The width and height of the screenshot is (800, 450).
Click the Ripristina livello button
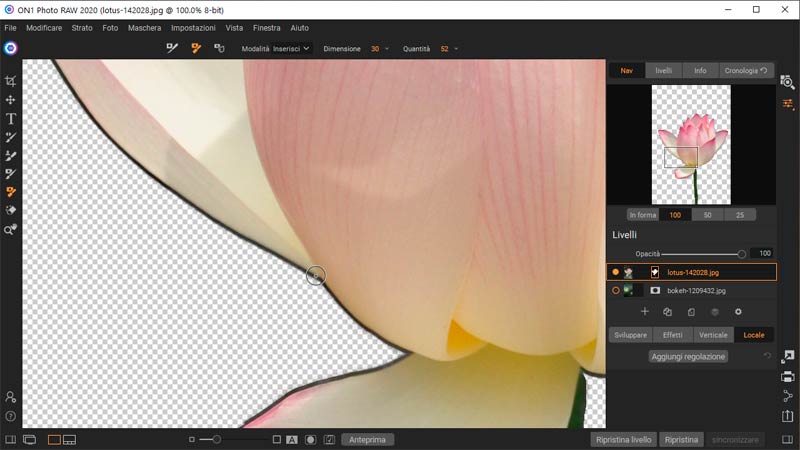pos(623,439)
